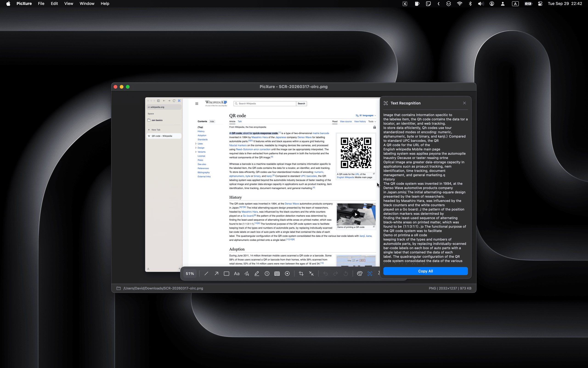Image resolution: width=588 pixels, height=368 pixels.
Task: Click the file path /Users/David/Downloads/SCR-20260317-olrc.png
Action: coord(163,288)
